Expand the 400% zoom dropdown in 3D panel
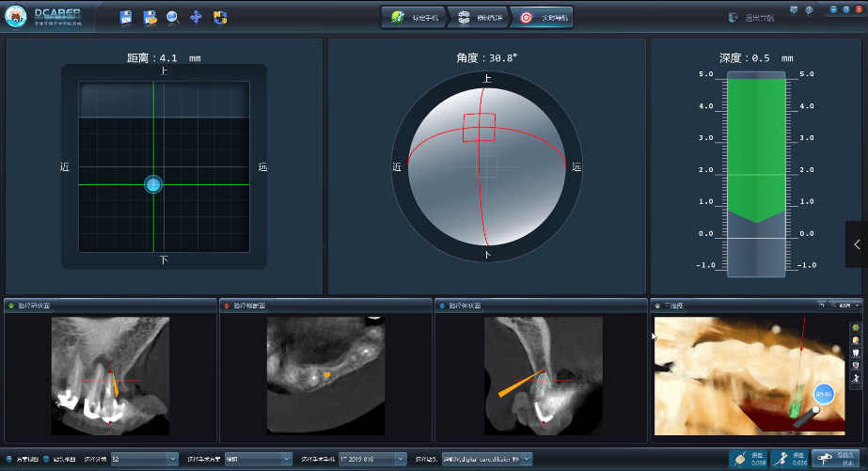This screenshot has width=868, height=471. pos(847,306)
